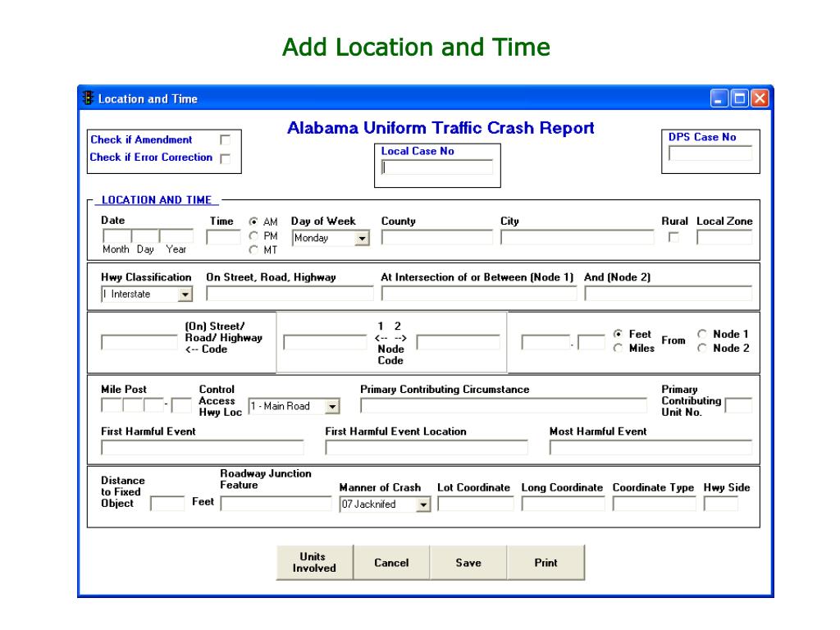Focus the Local Case No field
The width and height of the screenshot is (840, 630).
437,167
